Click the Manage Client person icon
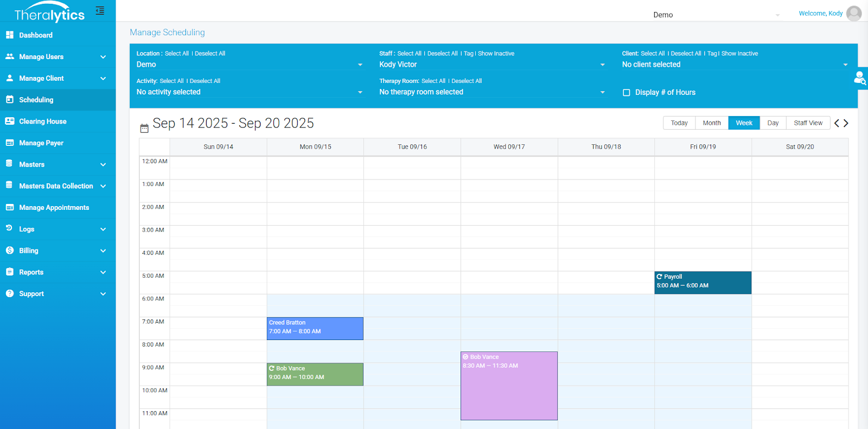Image resolution: width=868 pixels, height=429 pixels. coord(10,78)
